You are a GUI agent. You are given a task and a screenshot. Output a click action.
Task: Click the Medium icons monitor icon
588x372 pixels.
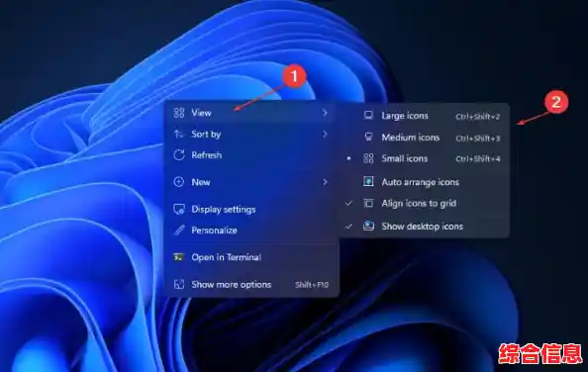tap(368, 138)
